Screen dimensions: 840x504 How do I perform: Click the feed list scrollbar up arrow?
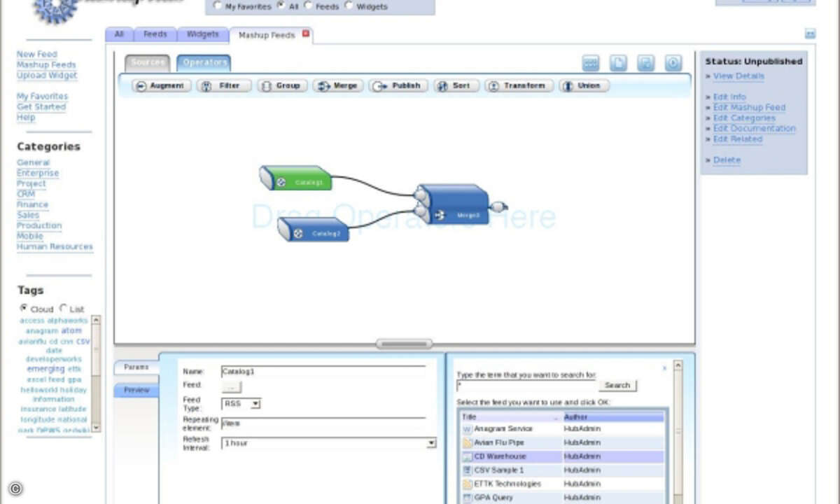tap(678, 365)
